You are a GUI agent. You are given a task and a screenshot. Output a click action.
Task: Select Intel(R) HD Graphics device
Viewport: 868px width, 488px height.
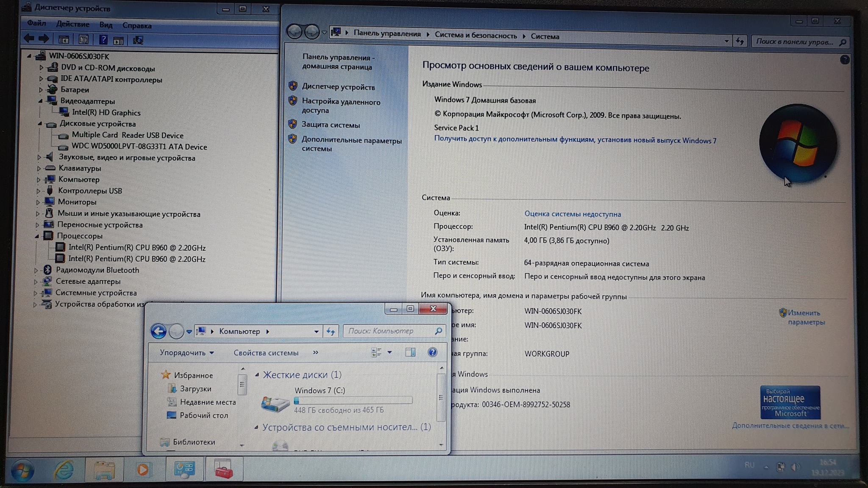pyautogui.click(x=106, y=113)
